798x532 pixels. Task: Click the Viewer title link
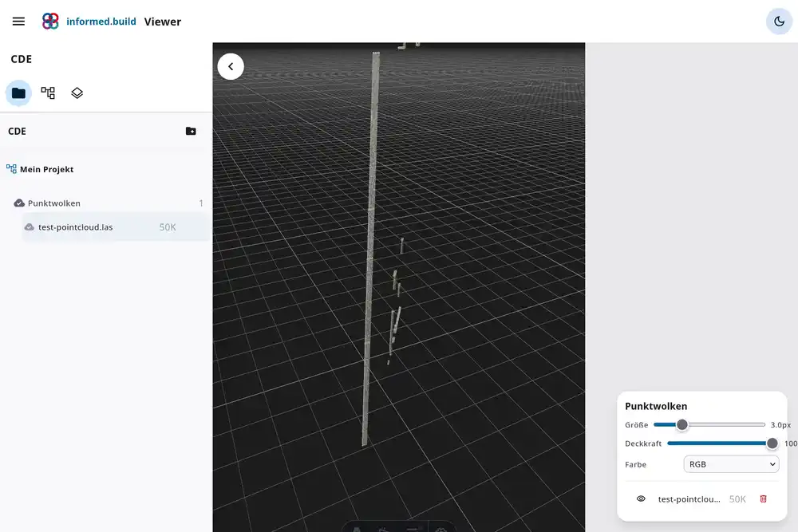pyautogui.click(x=163, y=22)
